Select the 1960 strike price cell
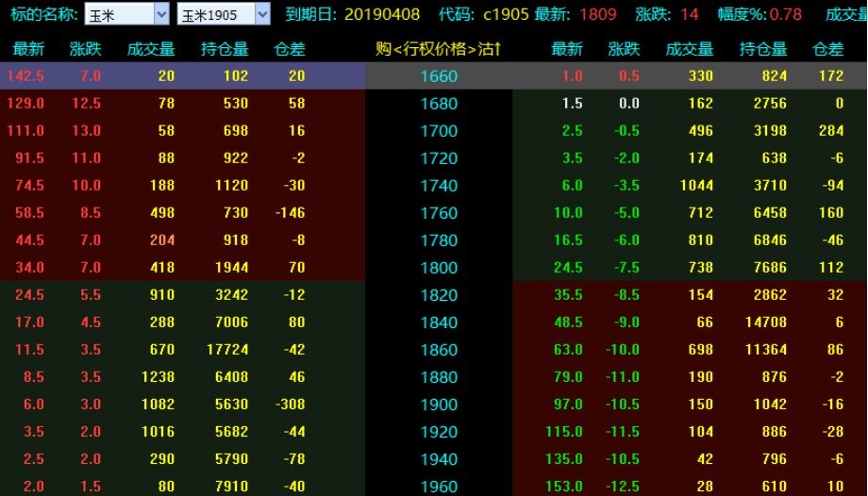Image resolution: width=868 pixels, height=496 pixels. click(438, 487)
